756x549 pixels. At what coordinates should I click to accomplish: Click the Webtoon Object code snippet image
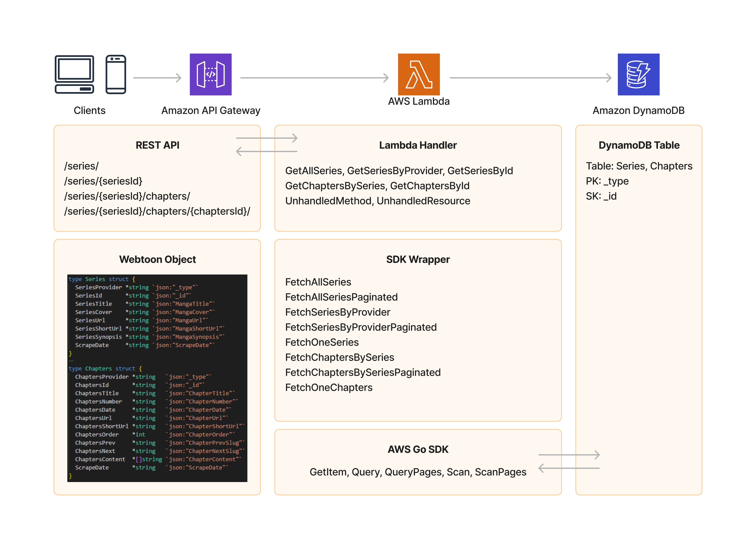point(157,378)
